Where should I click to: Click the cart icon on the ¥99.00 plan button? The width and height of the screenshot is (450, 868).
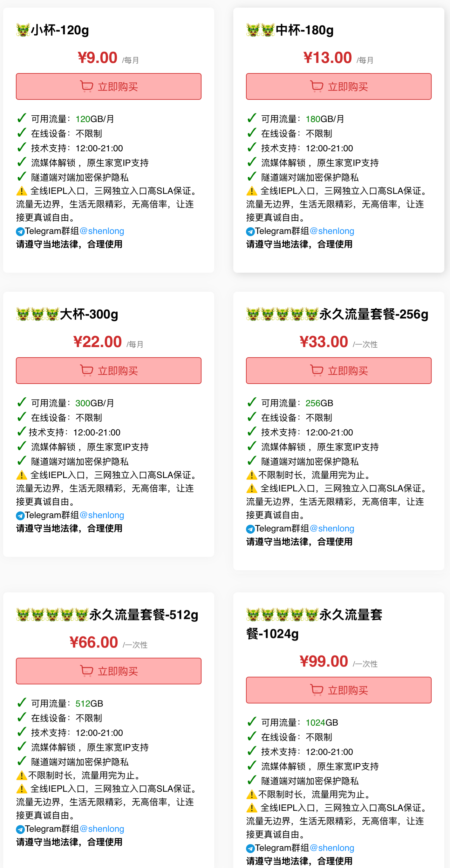coord(317,690)
